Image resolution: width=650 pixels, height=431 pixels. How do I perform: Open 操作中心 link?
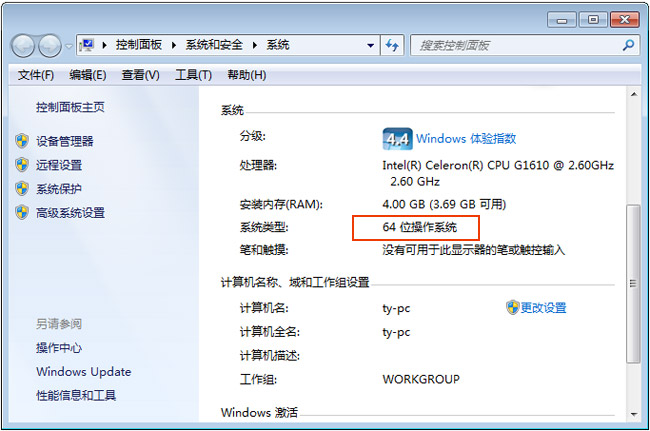click(x=59, y=348)
